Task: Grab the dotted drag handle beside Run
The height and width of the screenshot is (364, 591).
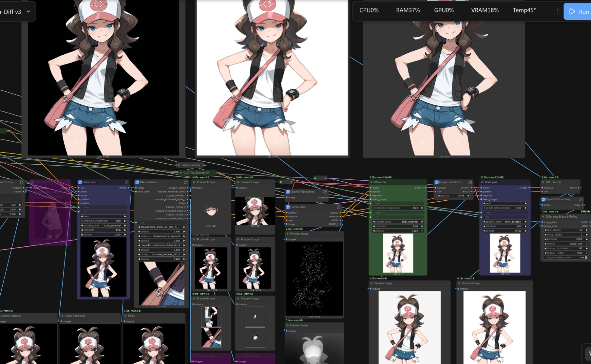Action: click(559, 12)
